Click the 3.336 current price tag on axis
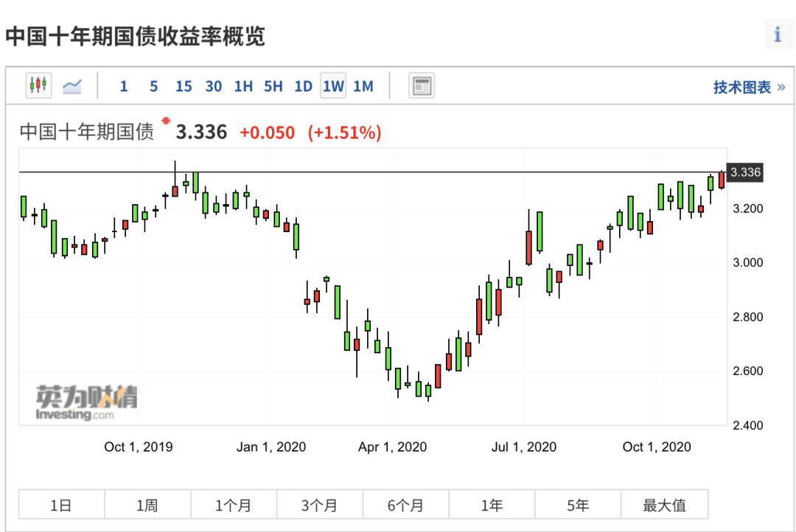796x532 pixels. pyautogui.click(x=745, y=172)
